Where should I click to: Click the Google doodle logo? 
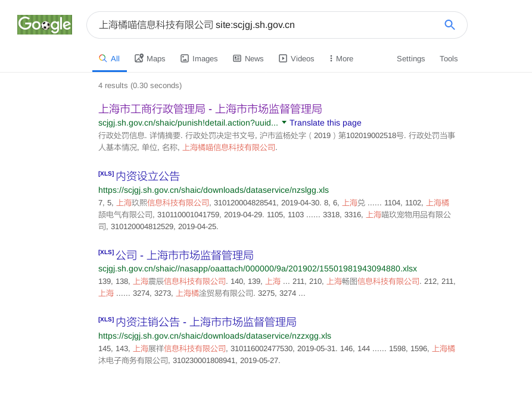tap(45, 24)
